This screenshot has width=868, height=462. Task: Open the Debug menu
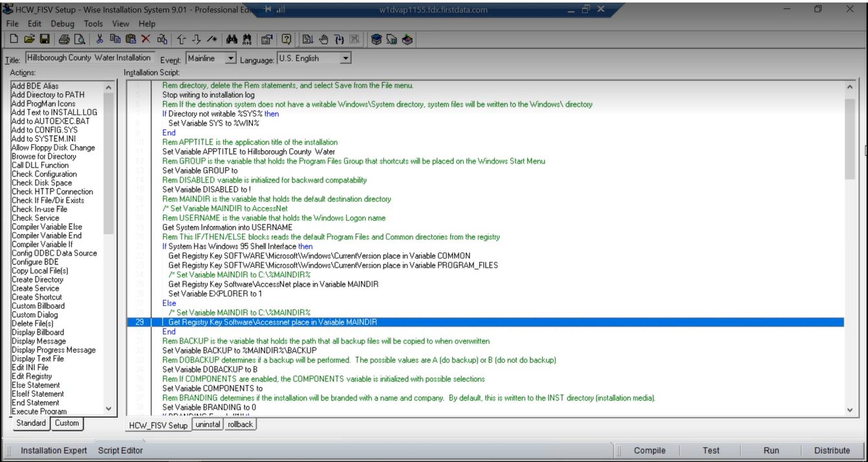click(63, 24)
